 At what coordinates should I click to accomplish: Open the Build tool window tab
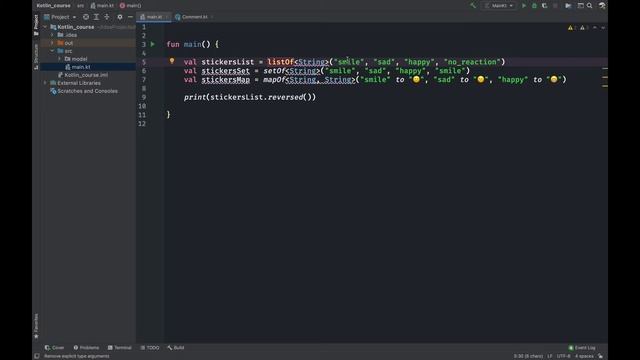[176, 348]
